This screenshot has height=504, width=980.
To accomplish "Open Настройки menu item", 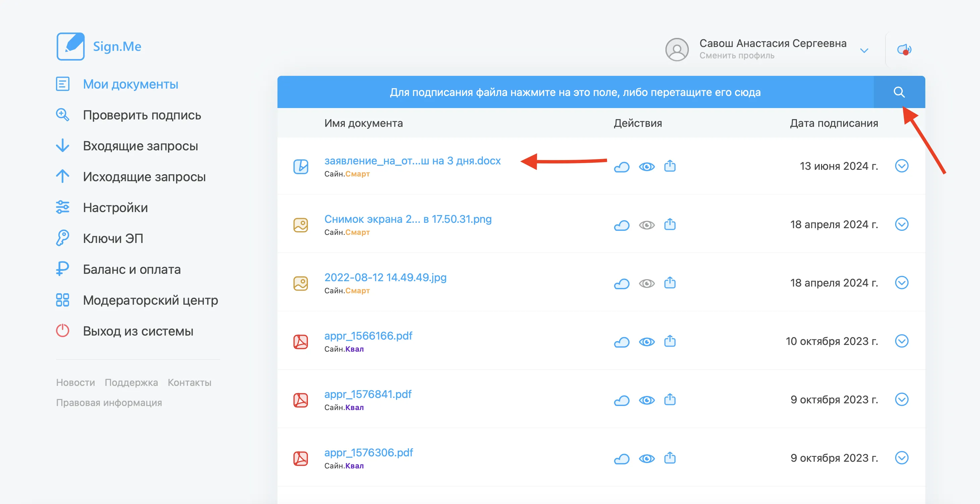I will point(115,207).
